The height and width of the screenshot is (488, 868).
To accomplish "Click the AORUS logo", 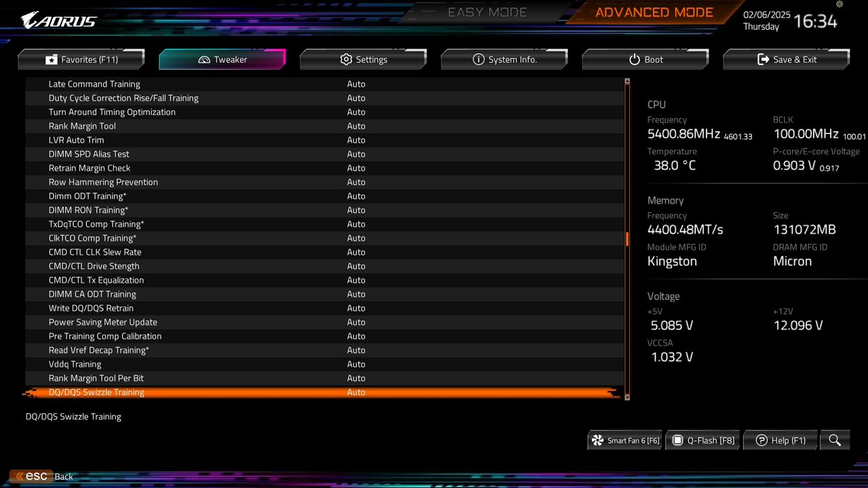I will coord(59,20).
